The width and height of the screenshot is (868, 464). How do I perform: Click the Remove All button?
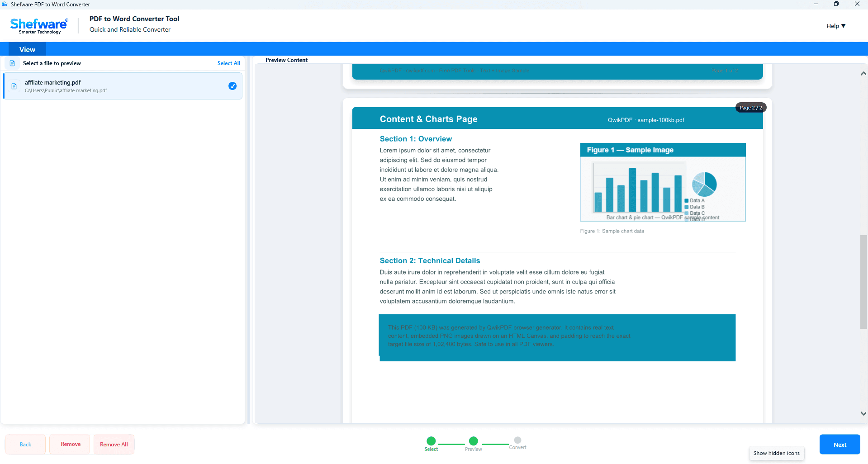[114, 445]
